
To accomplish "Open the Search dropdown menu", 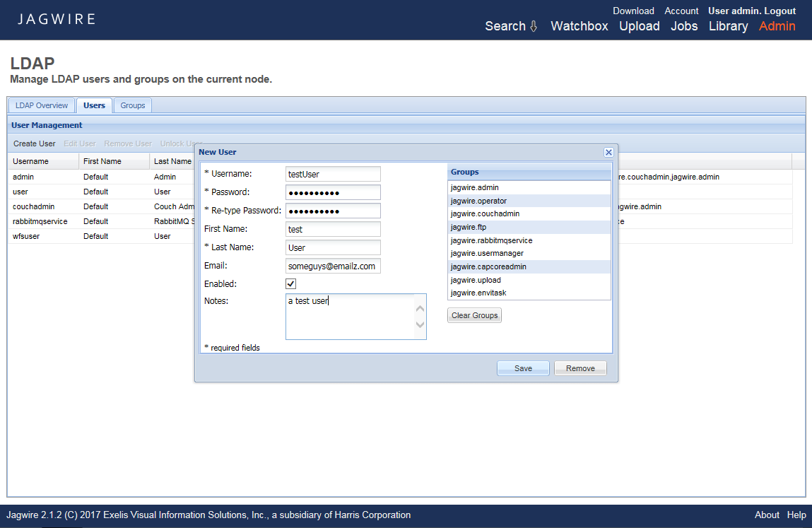I will [511, 26].
